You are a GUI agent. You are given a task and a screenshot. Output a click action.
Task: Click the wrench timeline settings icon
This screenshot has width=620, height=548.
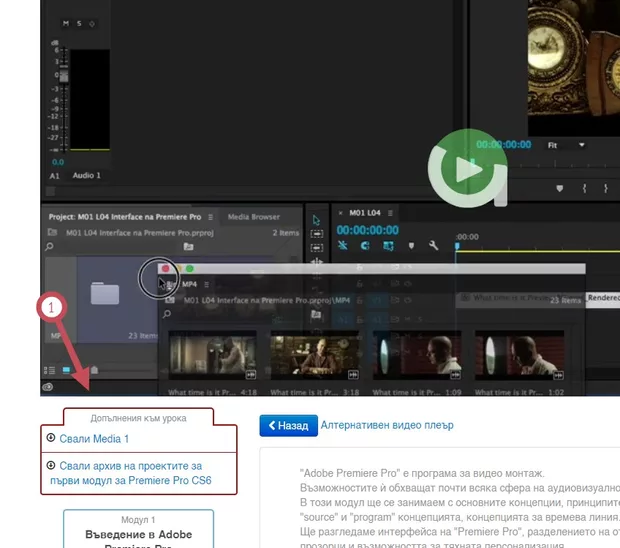point(433,246)
